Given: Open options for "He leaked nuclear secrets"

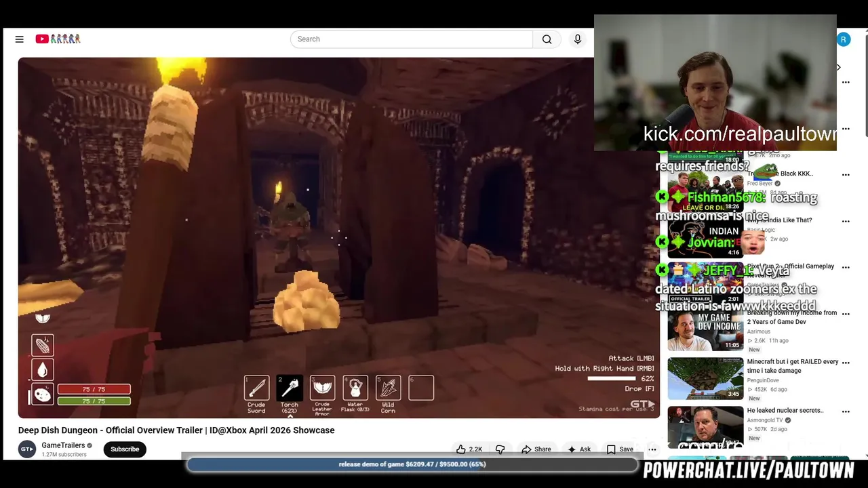Looking at the screenshot, I should click(x=846, y=411).
